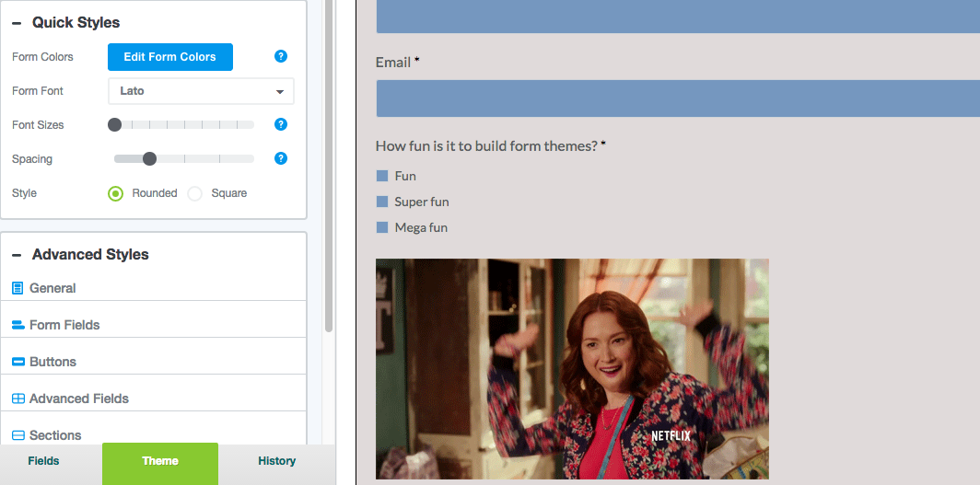The width and height of the screenshot is (980, 485).
Task: Click the Buttons section icon
Action: [x=18, y=362]
